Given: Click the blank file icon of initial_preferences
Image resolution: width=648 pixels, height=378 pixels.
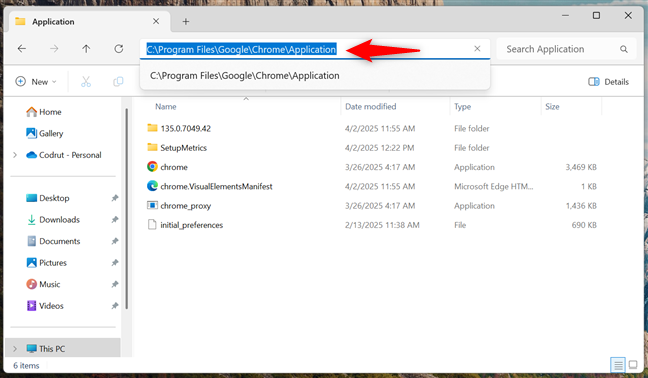Looking at the screenshot, I should [x=152, y=225].
